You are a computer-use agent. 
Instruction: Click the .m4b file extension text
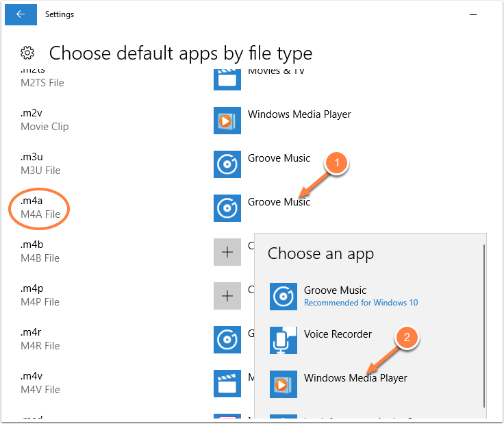click(x=32, y=245)
